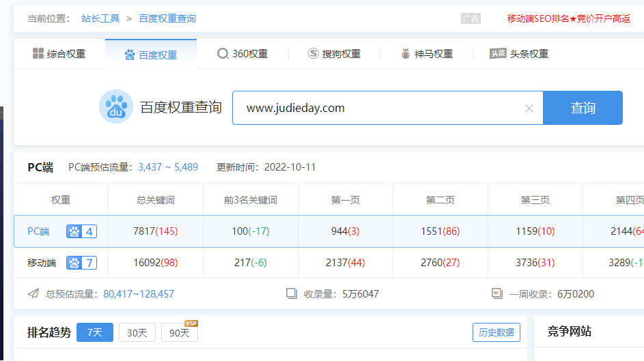The height and width of the screenshot is (361, 644).
Task: Click the large Baidu du logo
Action: [116, 106]
